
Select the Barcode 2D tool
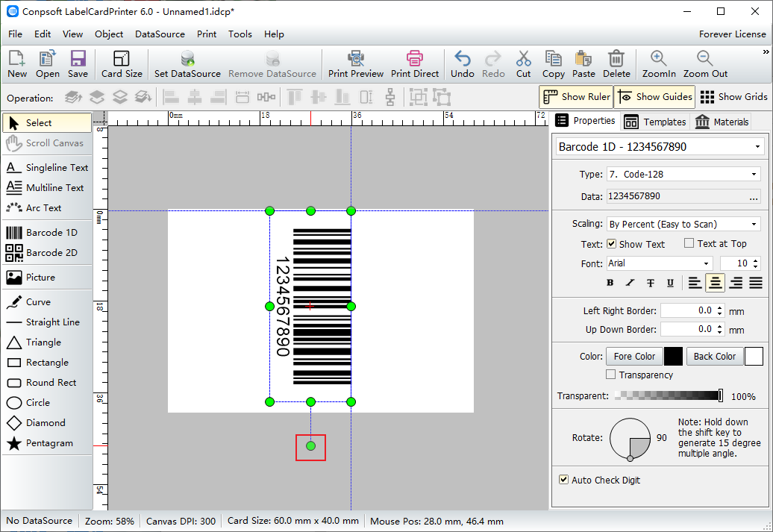click(47, 253)
